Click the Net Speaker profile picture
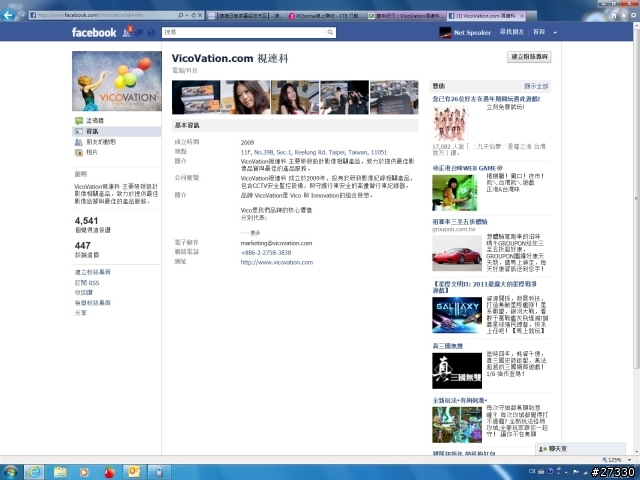This screenshot has width=640, height=480. pos(445,32)
